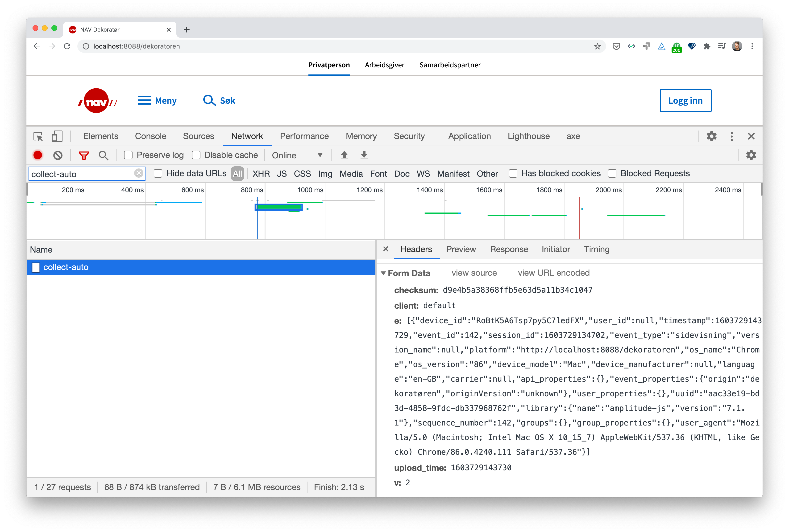Open network search with the magnifier icon
Image resolution: width=789 pixels, height=532 pixels.
tap(104, 156)
